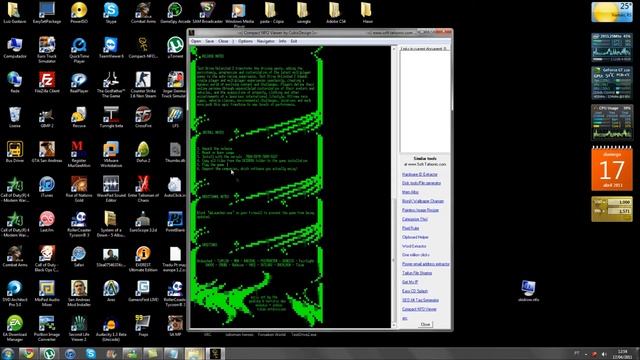The image size is (640, 360).
Task: Open Skype from the taskbar
Action: (91, 353)
